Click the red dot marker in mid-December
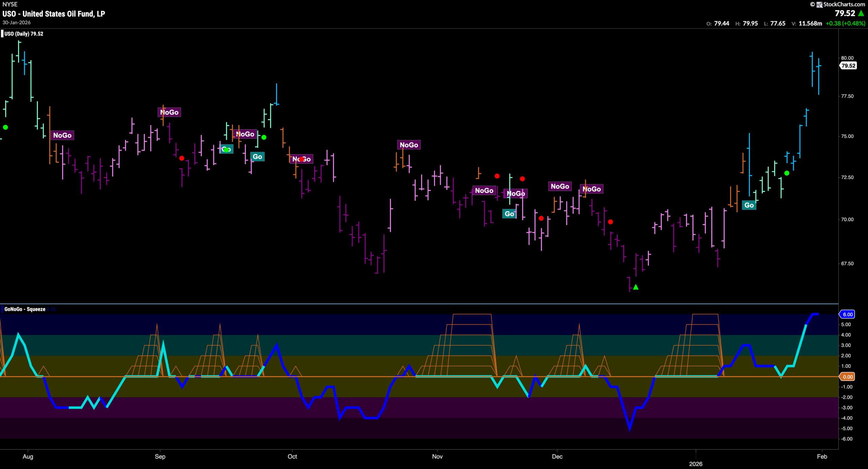Screen dimensions: 868x469 (x=610, y=222)
